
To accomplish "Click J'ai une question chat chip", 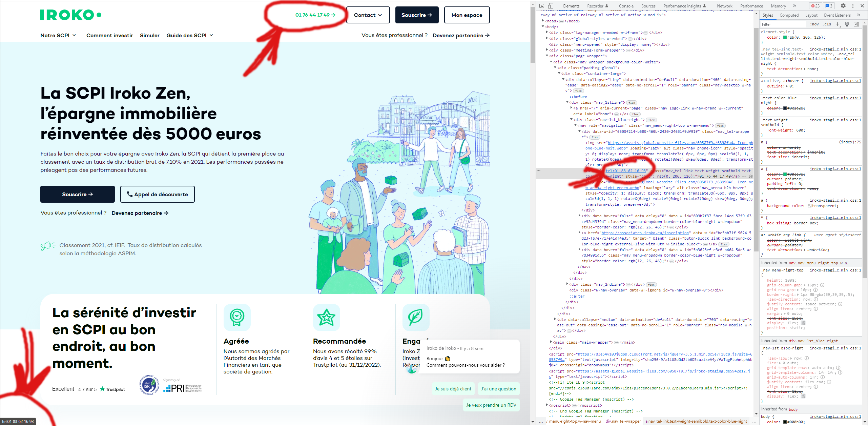I will click(x=498, y=389).
